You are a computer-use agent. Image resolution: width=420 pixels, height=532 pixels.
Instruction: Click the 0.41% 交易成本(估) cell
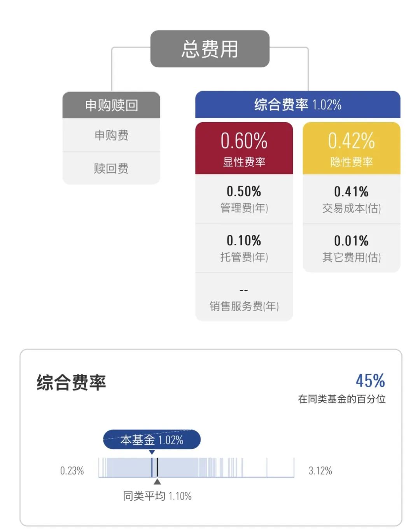[352, 199]
